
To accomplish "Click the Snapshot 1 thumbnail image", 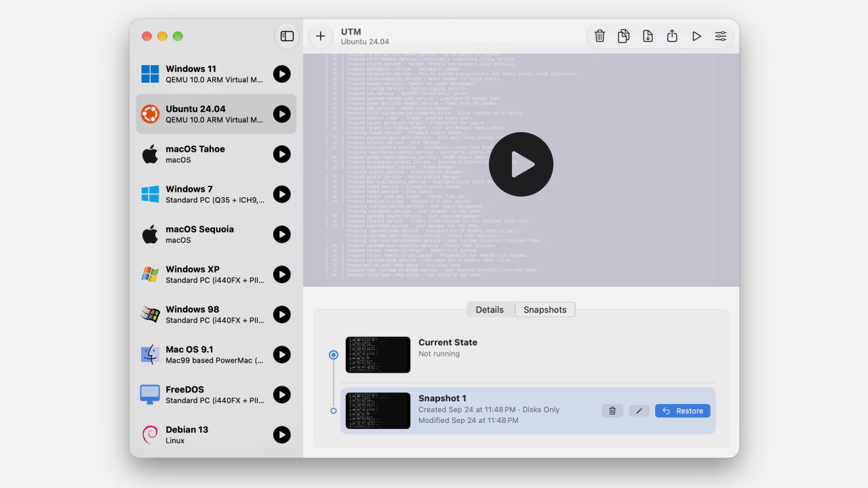I will (x=378, y=411).
